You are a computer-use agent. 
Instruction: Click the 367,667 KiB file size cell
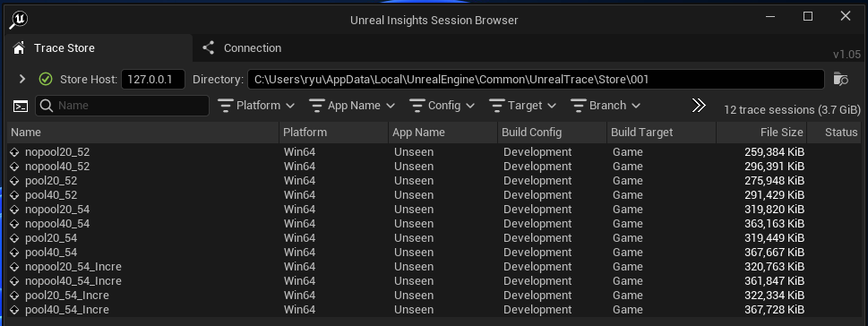coord(774,253)
